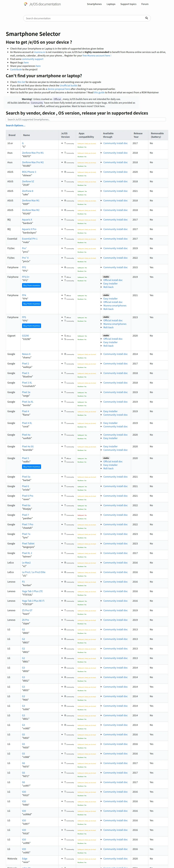
Task: Open Community install doc for Z6 Pro
Action: tap(116, 620)
